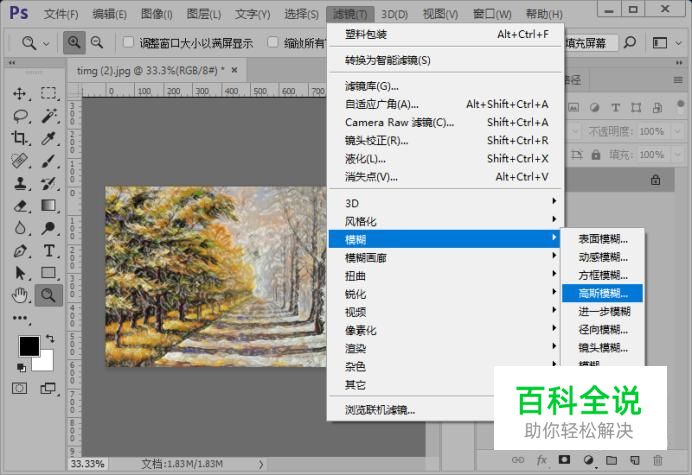Enable resize window to fit checkbox
The image size is (692, 475).
tap(128, 42)
